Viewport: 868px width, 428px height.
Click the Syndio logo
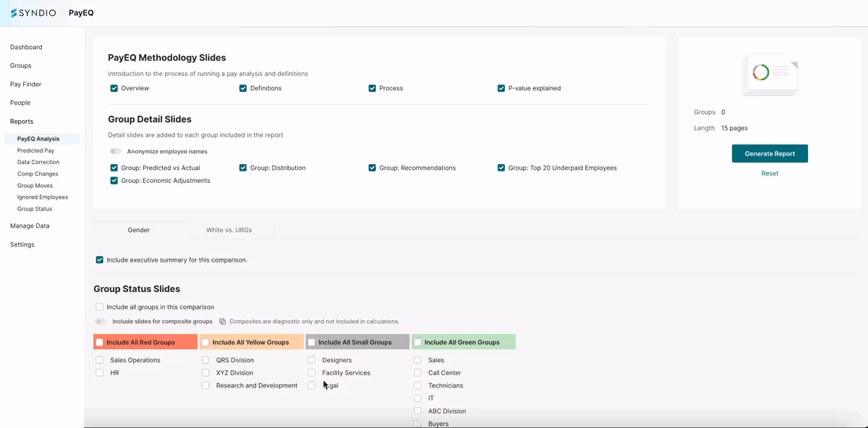[34, 13]
